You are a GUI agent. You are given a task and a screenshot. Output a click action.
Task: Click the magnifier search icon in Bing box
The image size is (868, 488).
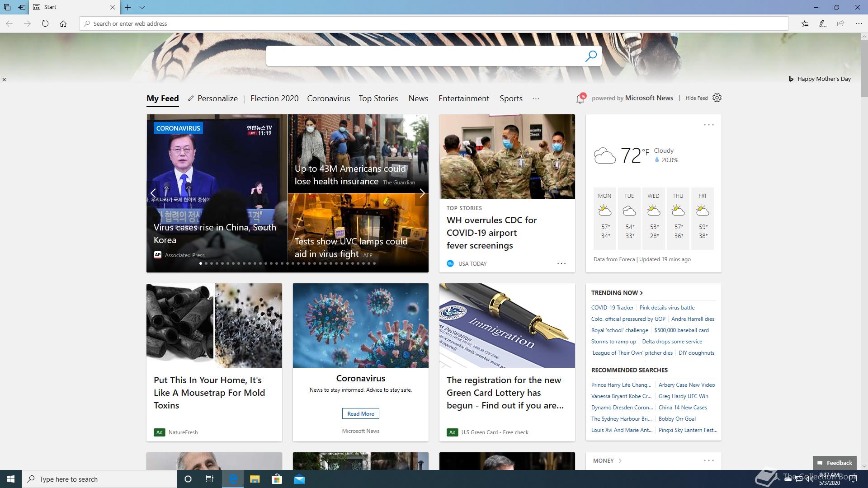[x=591, y=56]
